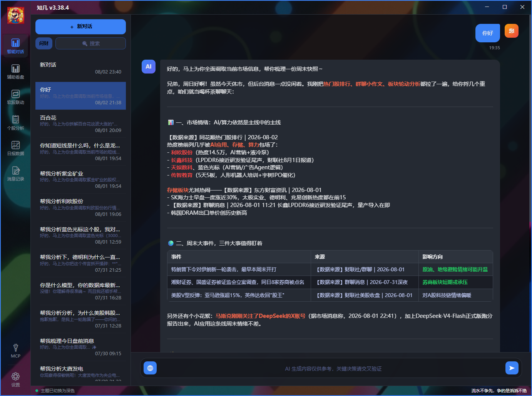The width and height of the screenshot is (532, 396).
Task: Click the 问财 button
Action: tap(44, 43)
